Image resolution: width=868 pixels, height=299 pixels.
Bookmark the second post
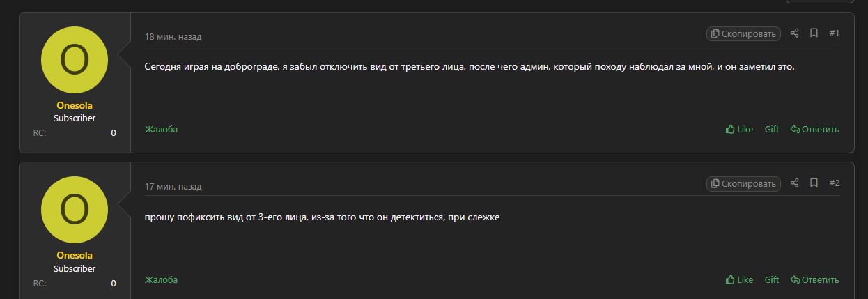814,183
